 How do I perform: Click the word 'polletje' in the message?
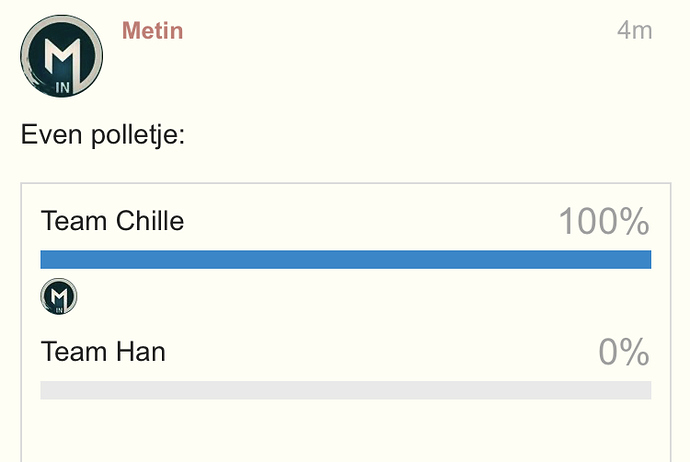coord(134,135)
